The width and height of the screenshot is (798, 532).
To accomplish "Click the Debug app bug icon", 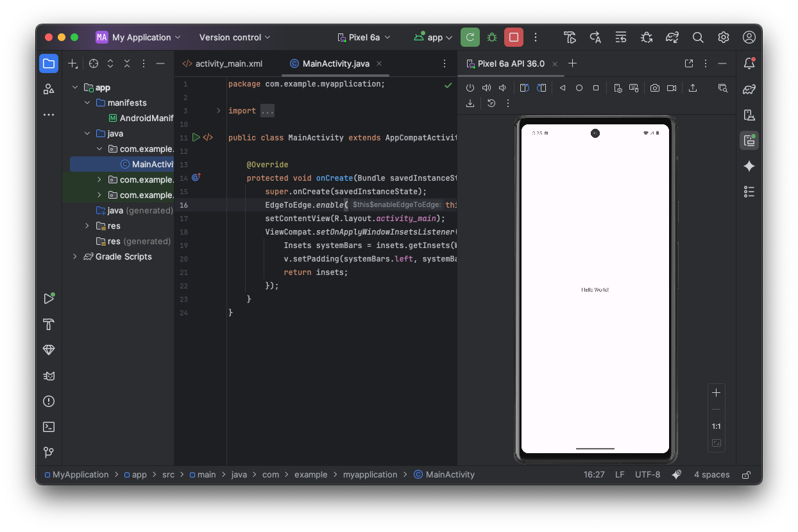I will pyautogui.click(x=492, y=37).
